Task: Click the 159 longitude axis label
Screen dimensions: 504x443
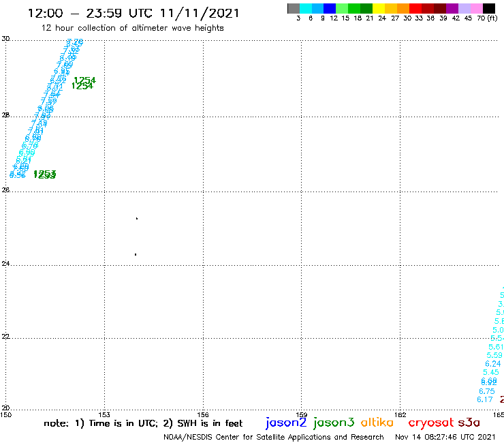Action: point(302,414)
